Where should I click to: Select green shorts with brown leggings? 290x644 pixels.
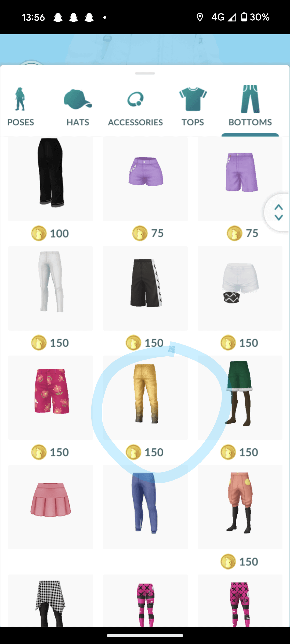pos(240,398)
